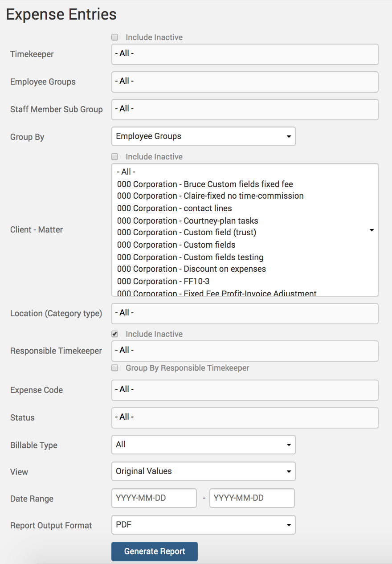This screenshot has width=392, height=564.
Task: Enable Group By Responsible Timekeeper checkbox
Action: 115,368
